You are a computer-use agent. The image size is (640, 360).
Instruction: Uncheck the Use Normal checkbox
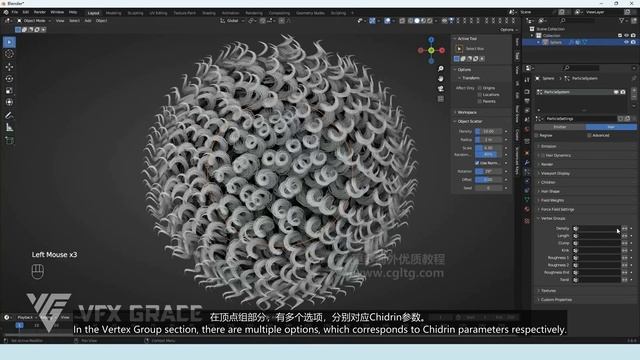(x=477, y=163)
